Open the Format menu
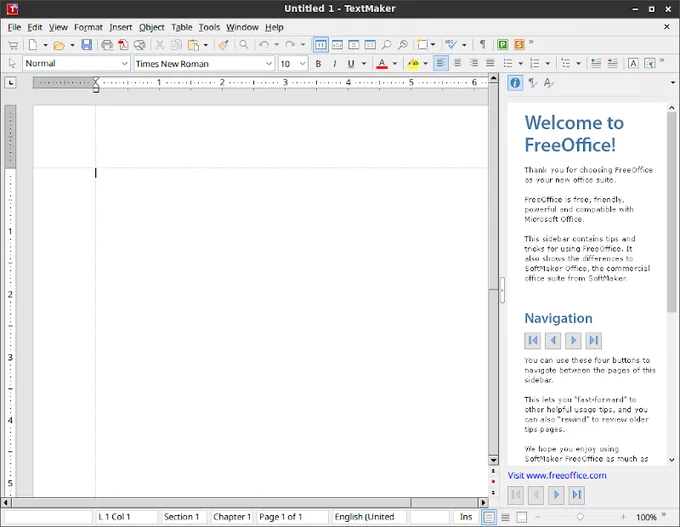680x527 pixels. pos(88,27)
